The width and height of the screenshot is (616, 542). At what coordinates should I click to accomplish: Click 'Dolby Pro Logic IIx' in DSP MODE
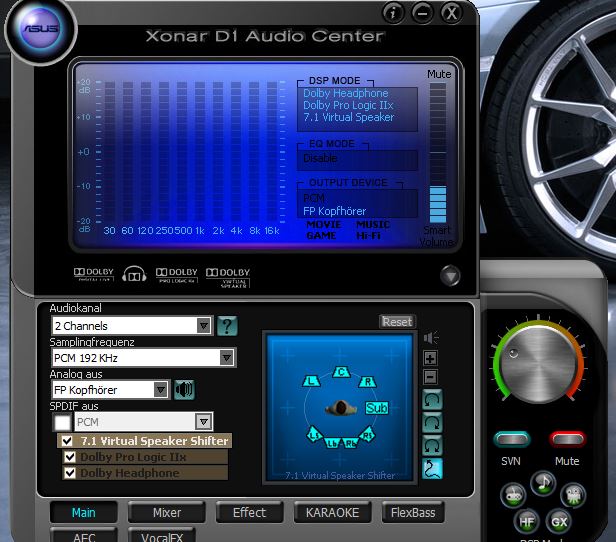pos(348,105)
